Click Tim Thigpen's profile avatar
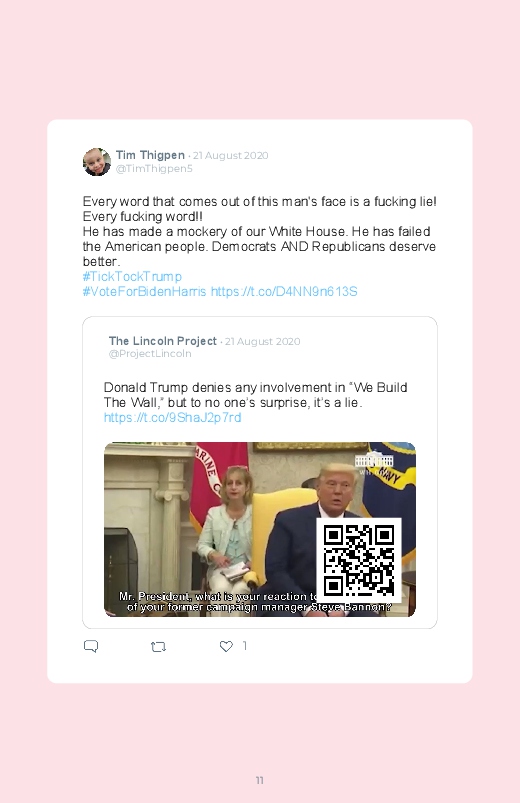Screen dimensions: 520x803 coord(97,162)
